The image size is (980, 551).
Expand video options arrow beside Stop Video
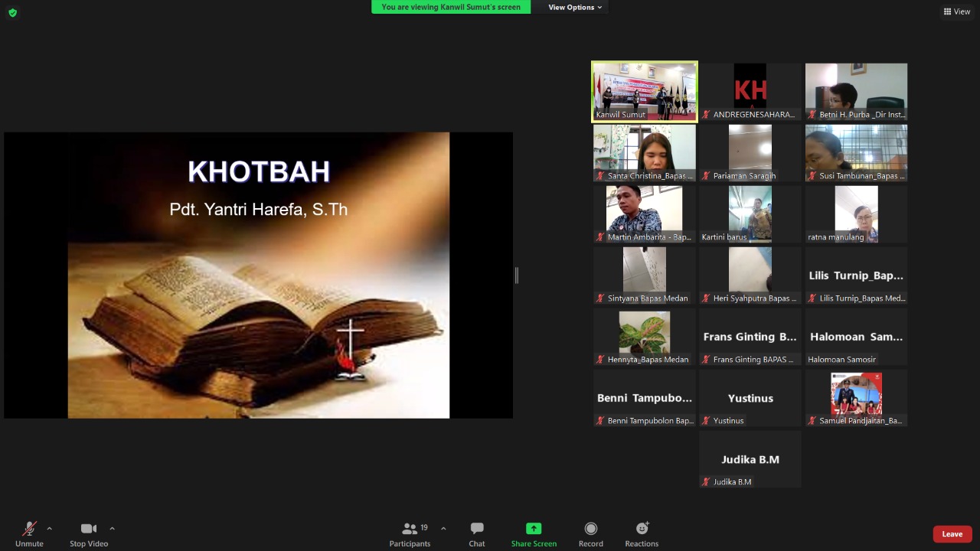click(112, 528)
